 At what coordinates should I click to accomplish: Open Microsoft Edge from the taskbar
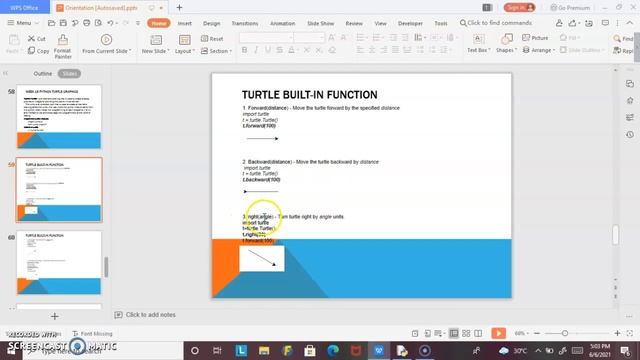click(333, 350)
